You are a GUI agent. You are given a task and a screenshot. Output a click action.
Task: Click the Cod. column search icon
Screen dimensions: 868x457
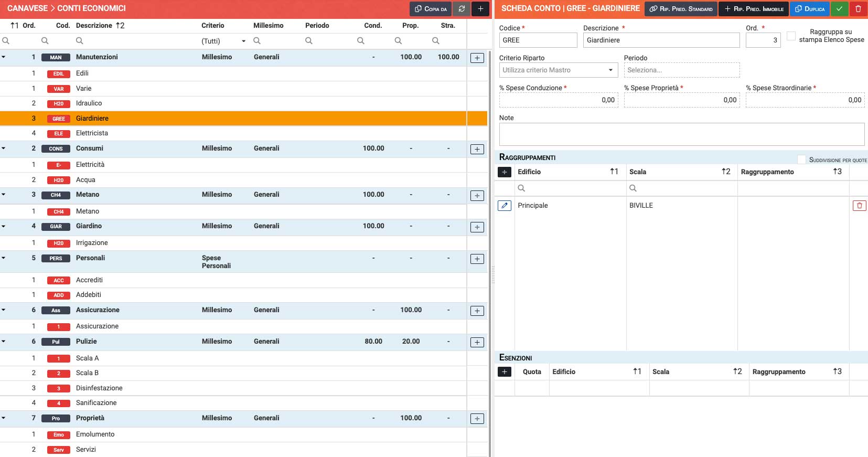45,41
